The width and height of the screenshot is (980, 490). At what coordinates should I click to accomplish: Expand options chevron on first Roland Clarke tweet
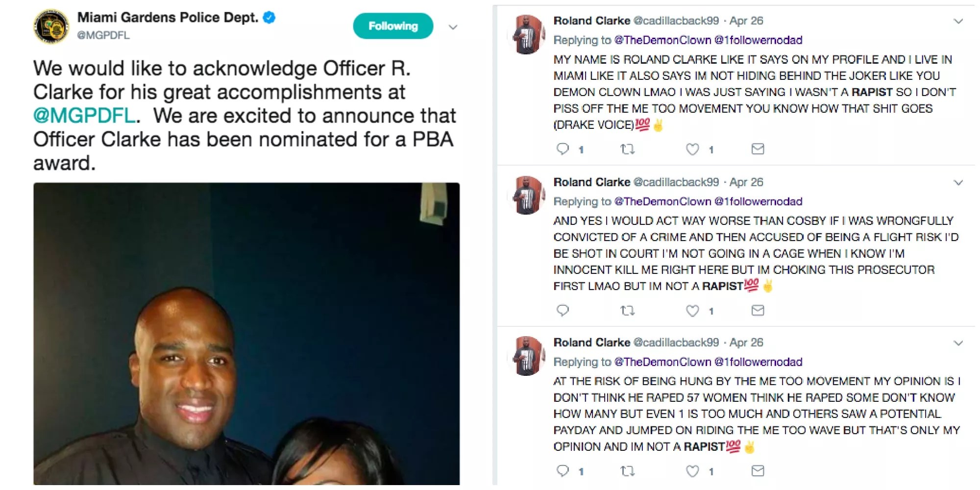coord(958,21)
